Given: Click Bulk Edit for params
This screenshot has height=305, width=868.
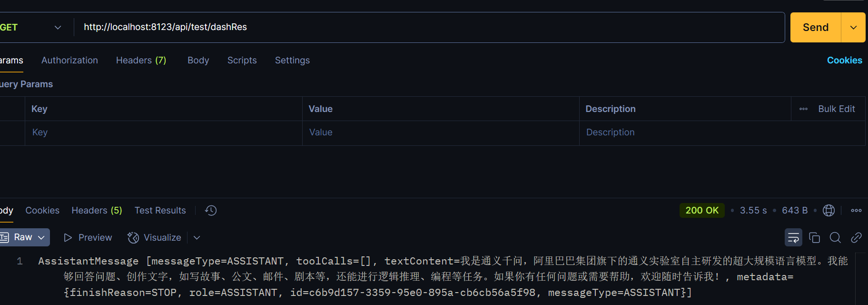Looking at the screenshot, I should pos(836,109).
